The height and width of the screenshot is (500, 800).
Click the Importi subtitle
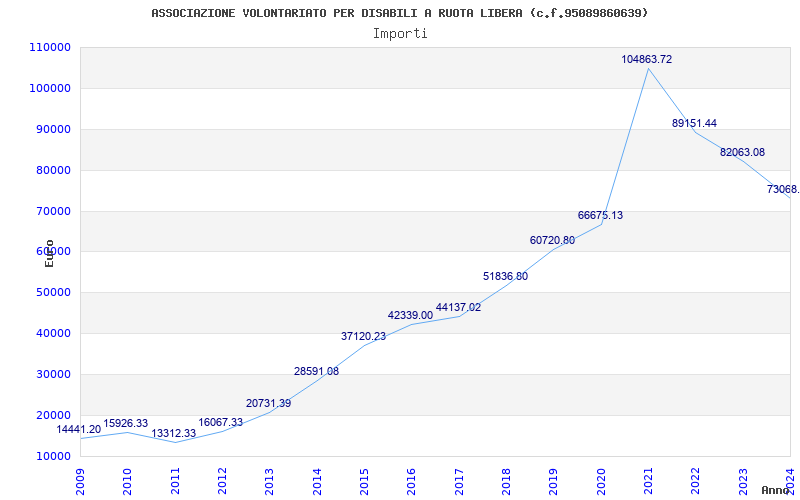click(x=400, y=34)
